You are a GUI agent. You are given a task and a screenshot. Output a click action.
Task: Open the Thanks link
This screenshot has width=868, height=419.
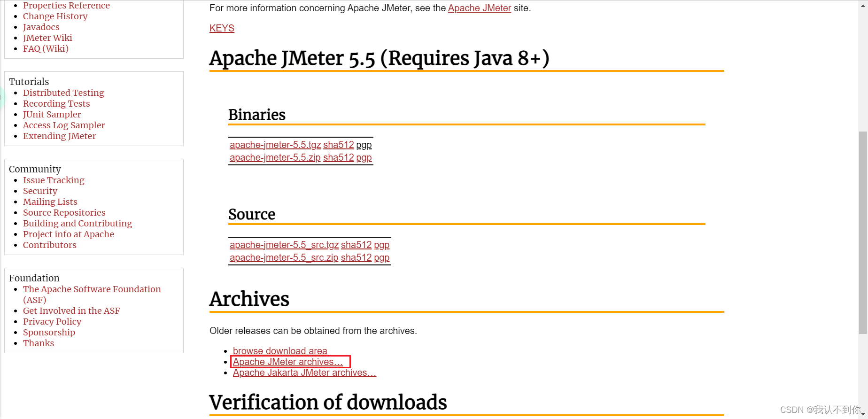tap(39, 343)
